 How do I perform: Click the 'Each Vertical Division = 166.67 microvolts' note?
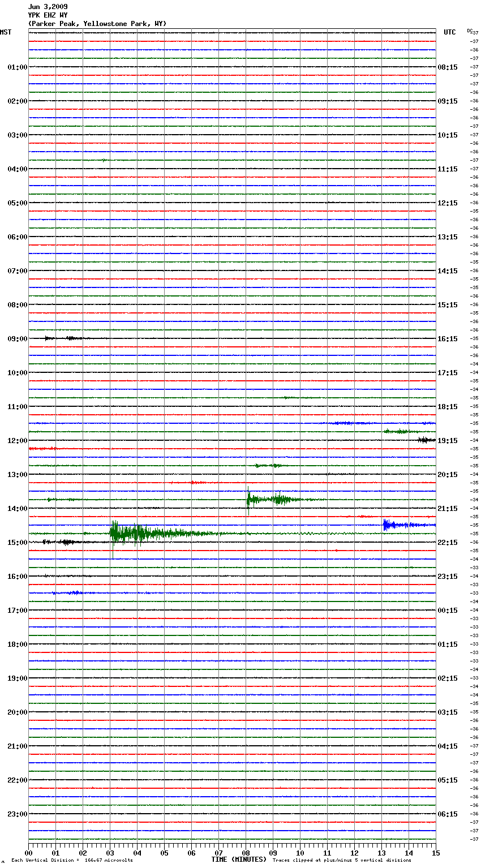72,861
